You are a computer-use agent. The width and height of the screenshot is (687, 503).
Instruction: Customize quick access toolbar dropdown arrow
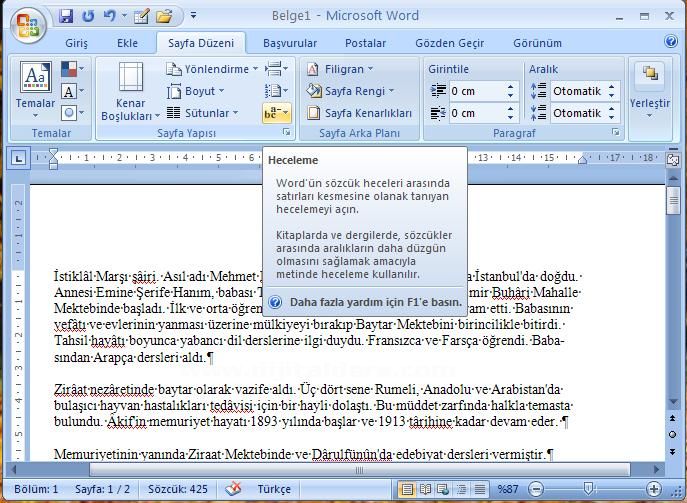(x=193, y=16)
